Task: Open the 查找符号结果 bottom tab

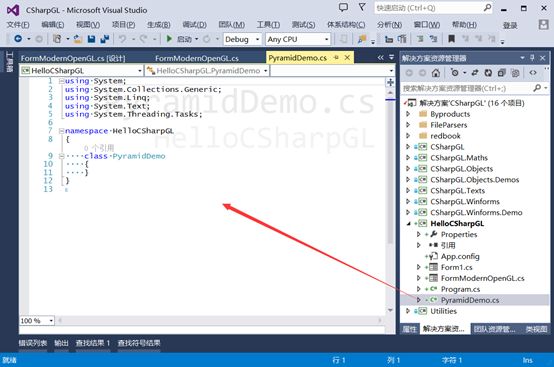Action: (x=139, y=343)
